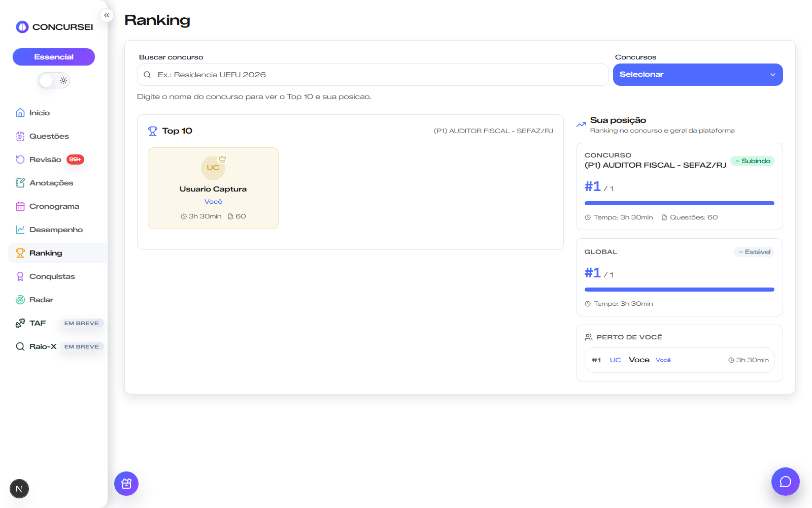Select the Usuario Captura top 10 card

(213, 188)
